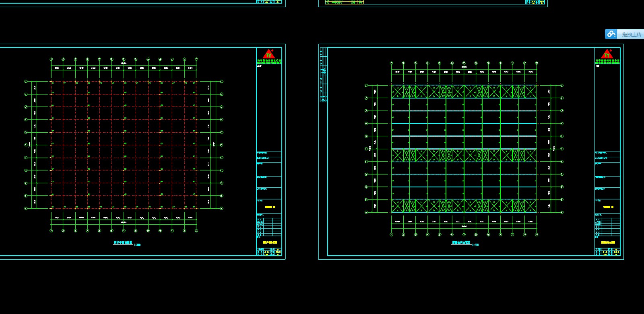Select axis bubble 1 atop the column plan
This screenshot has width=644, height=314.
[51, 60]
